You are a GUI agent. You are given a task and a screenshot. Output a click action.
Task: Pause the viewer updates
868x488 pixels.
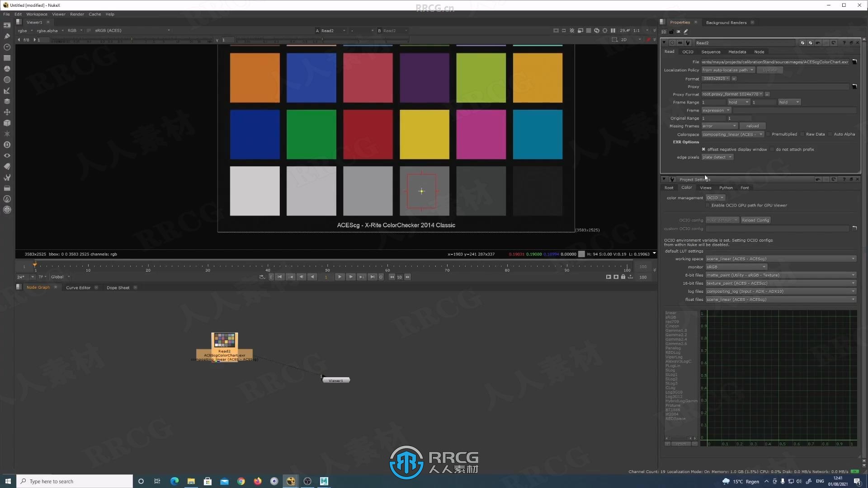pyautogui.click(x=613, y=31)
